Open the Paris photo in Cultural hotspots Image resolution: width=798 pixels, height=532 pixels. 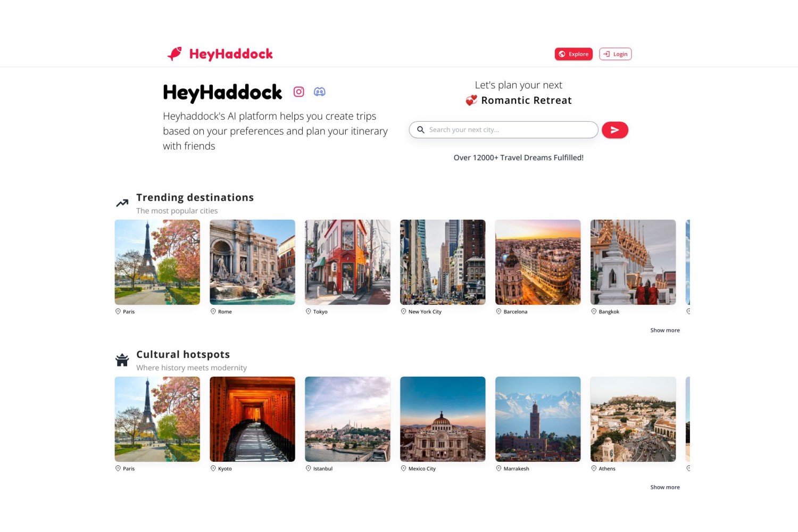coord(157,419)
